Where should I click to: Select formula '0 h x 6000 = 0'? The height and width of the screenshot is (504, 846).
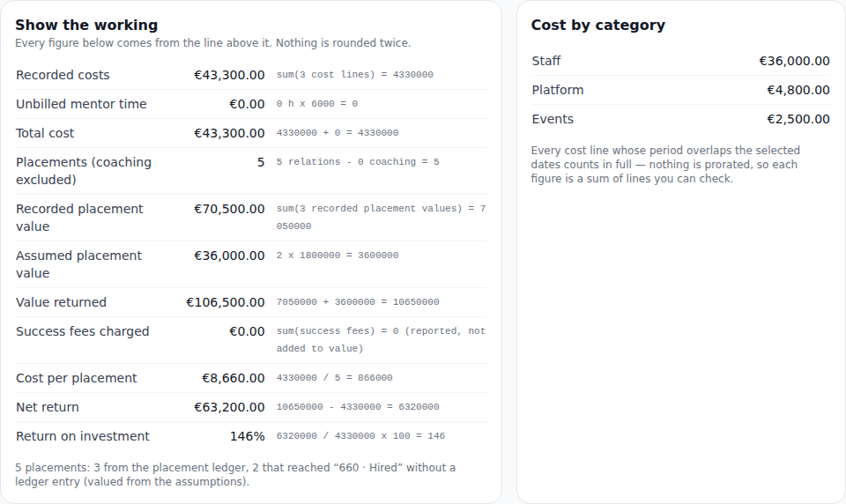[x=316, y=104]
